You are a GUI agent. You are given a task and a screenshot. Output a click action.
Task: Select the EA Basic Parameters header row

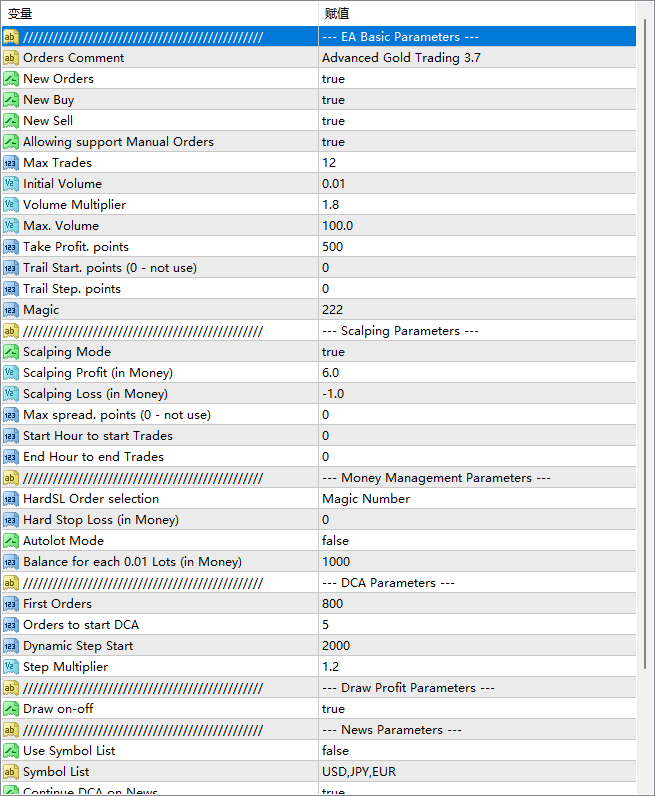[x=319, y=37]
